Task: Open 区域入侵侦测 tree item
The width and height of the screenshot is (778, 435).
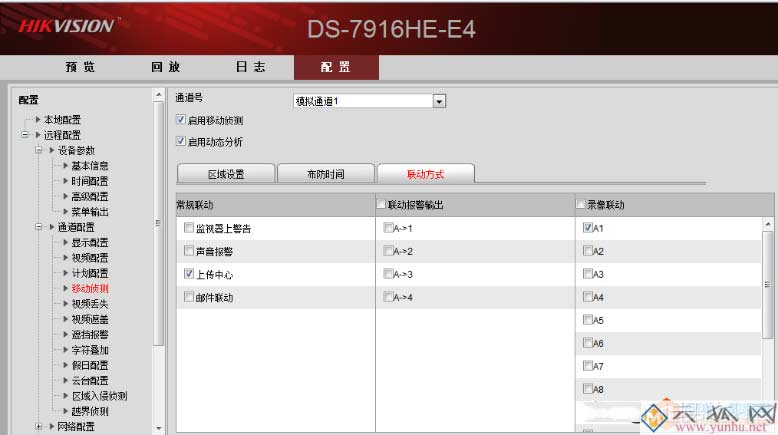Action: (x=100, y=396)
